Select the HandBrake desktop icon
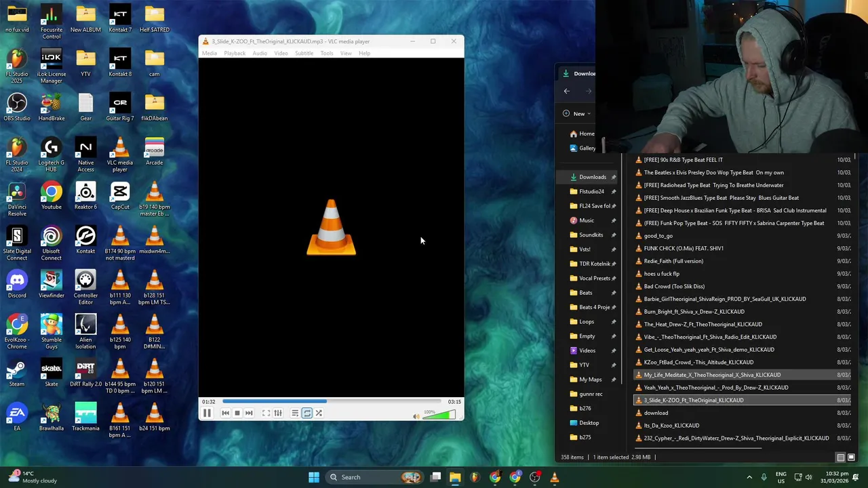 tap(52, 107)
